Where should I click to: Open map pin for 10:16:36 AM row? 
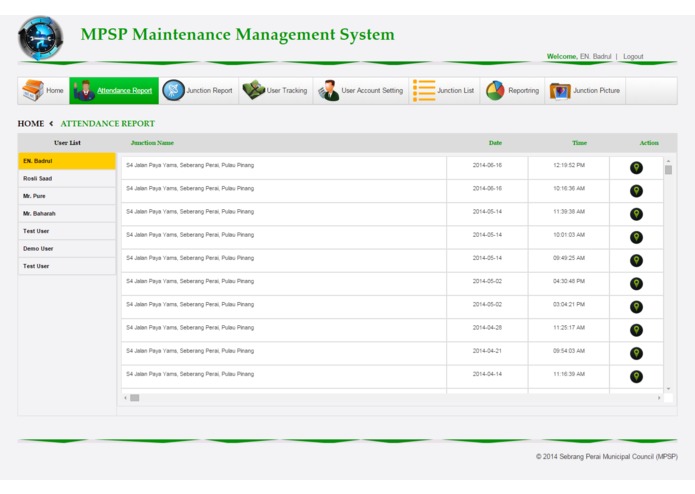tap(636, 191)
